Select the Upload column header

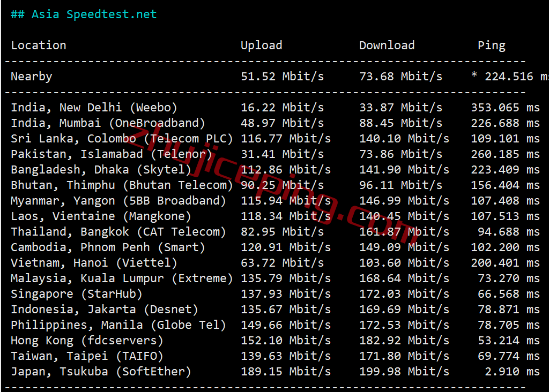coord(261,46)
